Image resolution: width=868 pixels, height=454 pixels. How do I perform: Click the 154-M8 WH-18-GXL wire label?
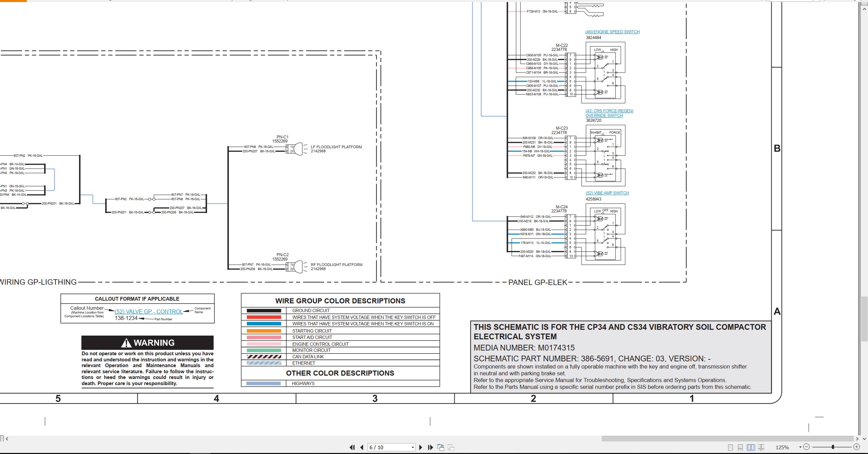coord(536,151)
